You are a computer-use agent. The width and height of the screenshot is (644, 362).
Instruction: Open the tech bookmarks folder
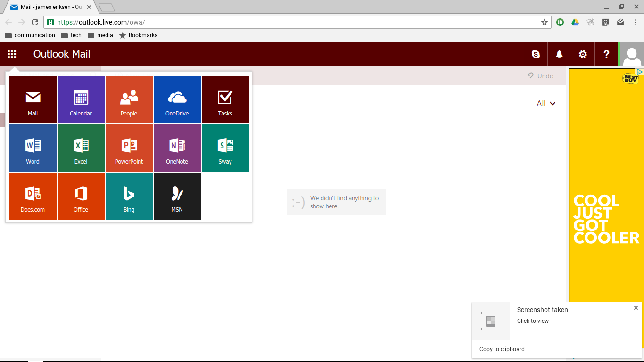tap(71, 35)
